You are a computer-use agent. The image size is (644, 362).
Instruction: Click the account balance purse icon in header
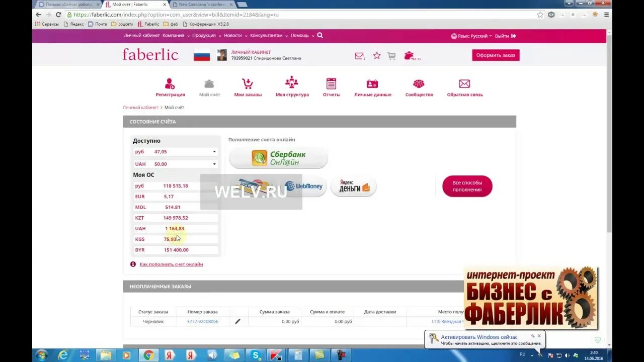(x=409, y=55)
